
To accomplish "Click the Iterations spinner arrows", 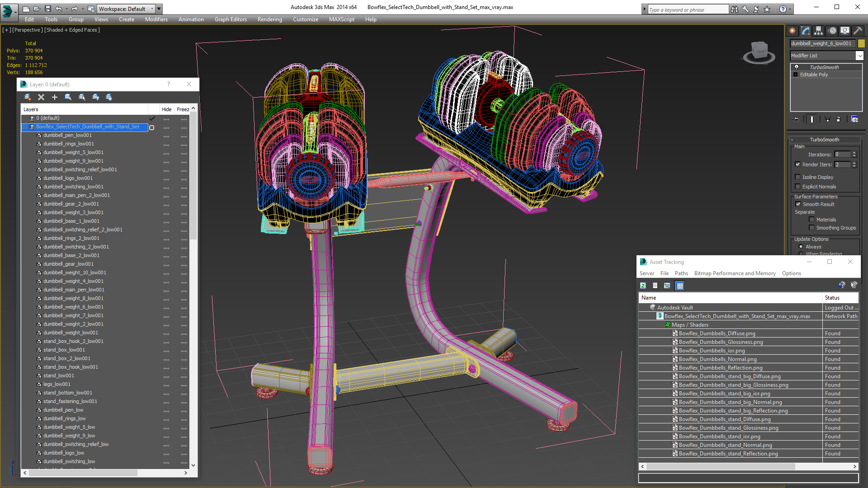I will click(854, 155).
